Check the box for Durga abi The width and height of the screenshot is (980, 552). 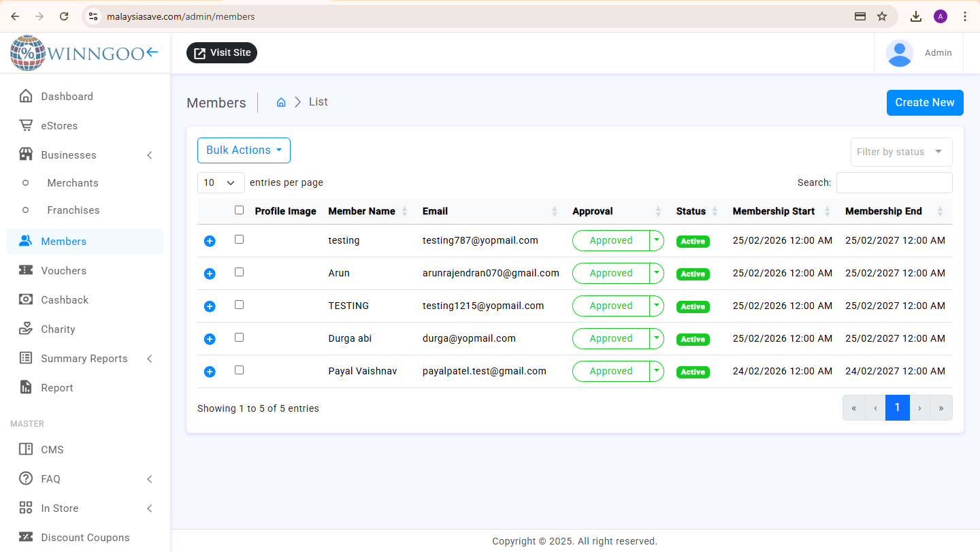click(x=239, y=338)
